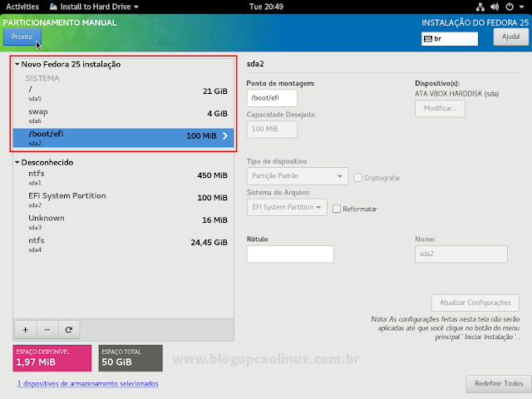Enable the Reformatar checkbox
The width and height of the screenshot is (532, 399).
pos(337,209)
